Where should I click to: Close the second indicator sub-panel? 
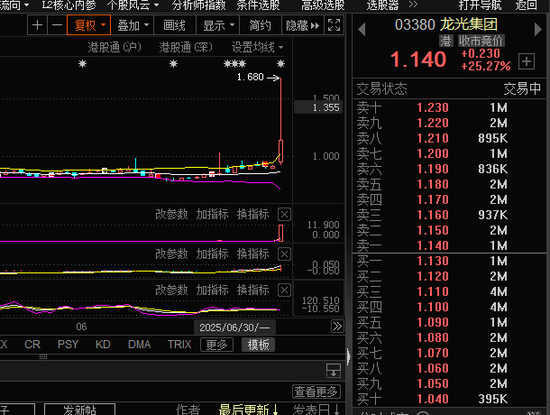(284, 254)
